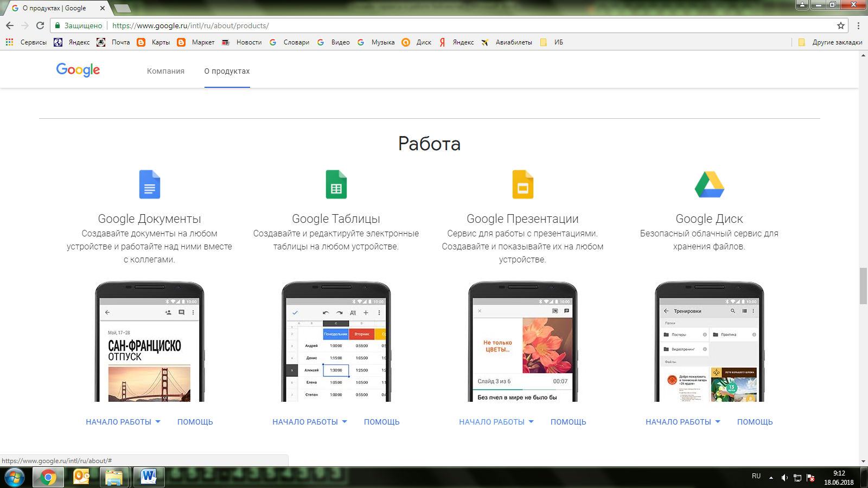Click the Google Диск triangle icon
The image size is (868, 488).
click(710, 184)
